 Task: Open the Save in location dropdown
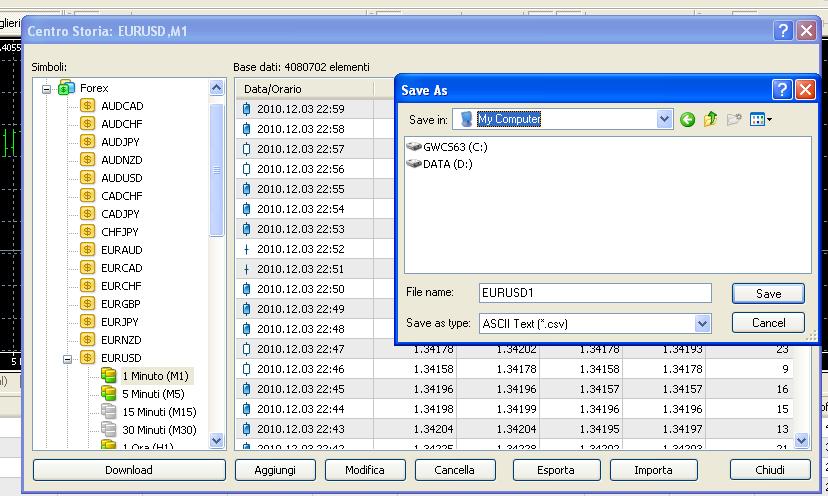coord(664,119)
